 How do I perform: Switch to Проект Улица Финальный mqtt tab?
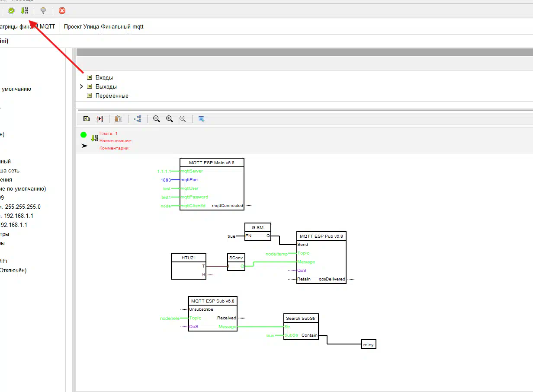click(x=104, y=26)
